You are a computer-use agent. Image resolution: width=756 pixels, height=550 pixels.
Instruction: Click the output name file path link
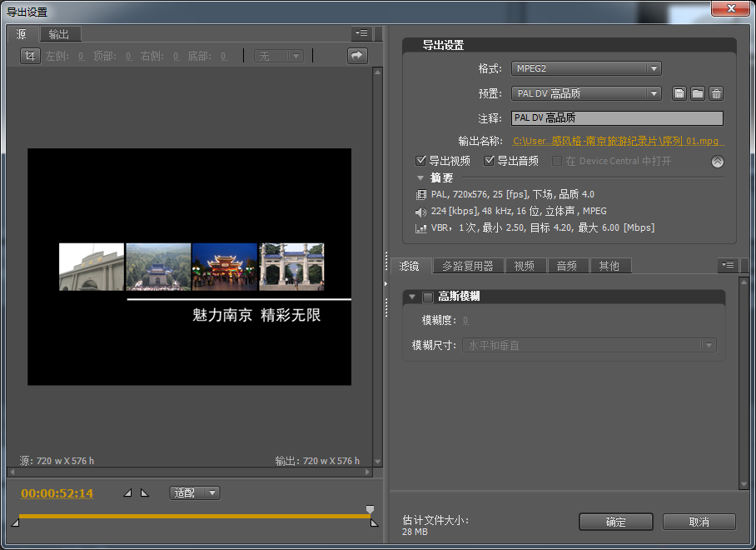pos(618,142)
